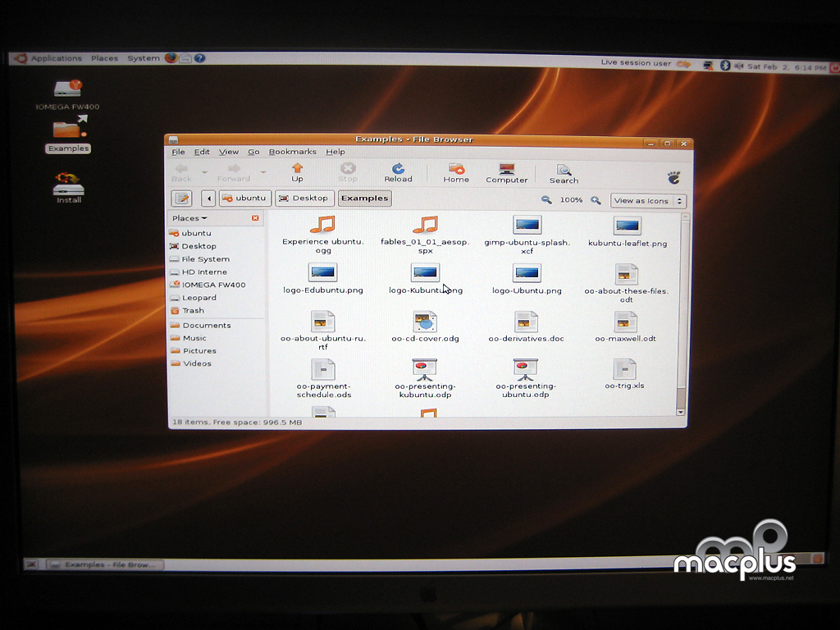Expand the Places sidebar selector dropdown
Screen dimensions: 840x630
pos(189,218)
